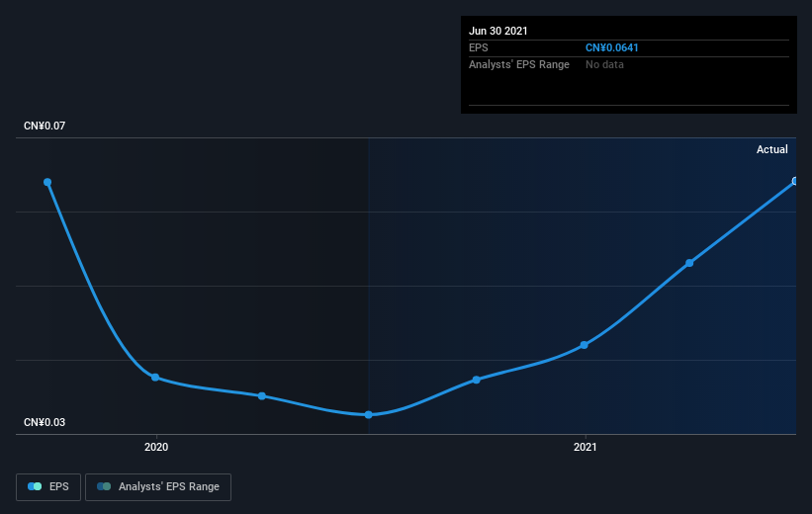Click the Actual region label
Image resolution: width=812 pixels, height=514 pixels.
(772, 149)
